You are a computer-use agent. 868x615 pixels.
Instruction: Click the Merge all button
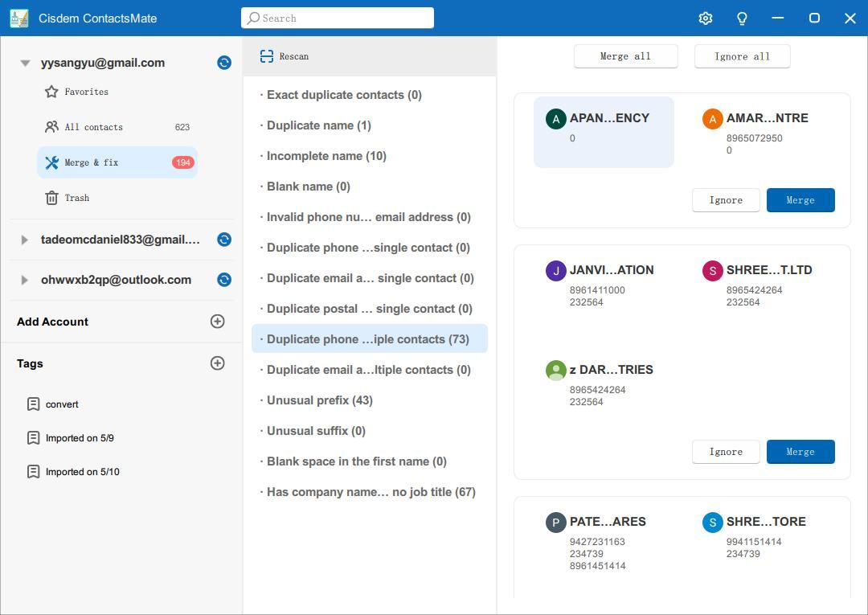coord(625,56)
